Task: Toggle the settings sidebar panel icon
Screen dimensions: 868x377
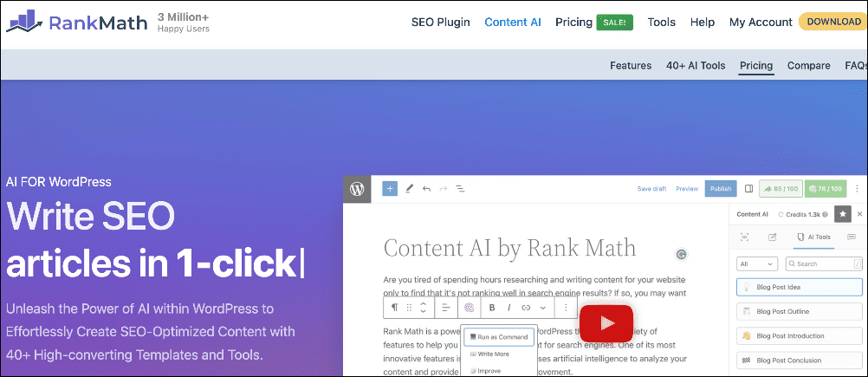Action: click(x=749, y=189)
